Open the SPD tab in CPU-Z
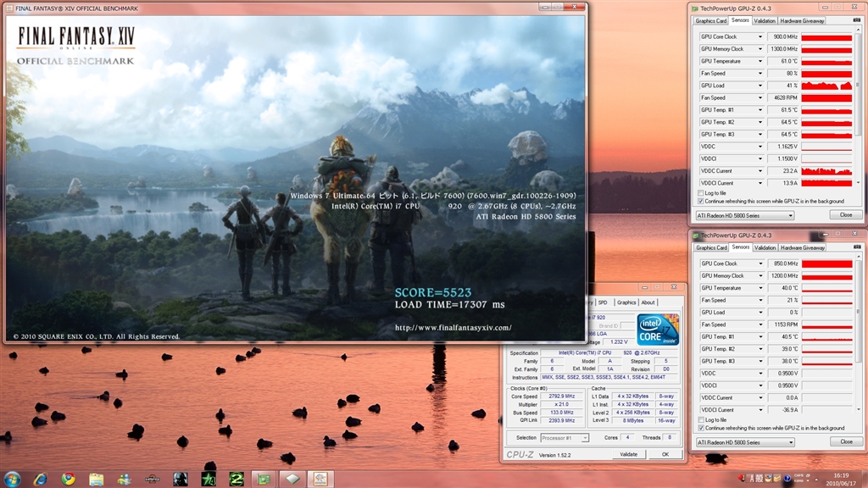Viewport: 868px width, 488px height. tap(603, 302)
